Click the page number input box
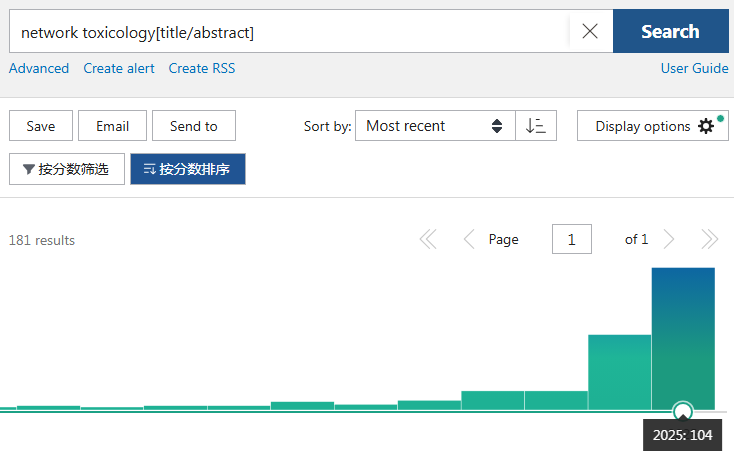Viewport: 734px width, 460px height. coord(572,239)
